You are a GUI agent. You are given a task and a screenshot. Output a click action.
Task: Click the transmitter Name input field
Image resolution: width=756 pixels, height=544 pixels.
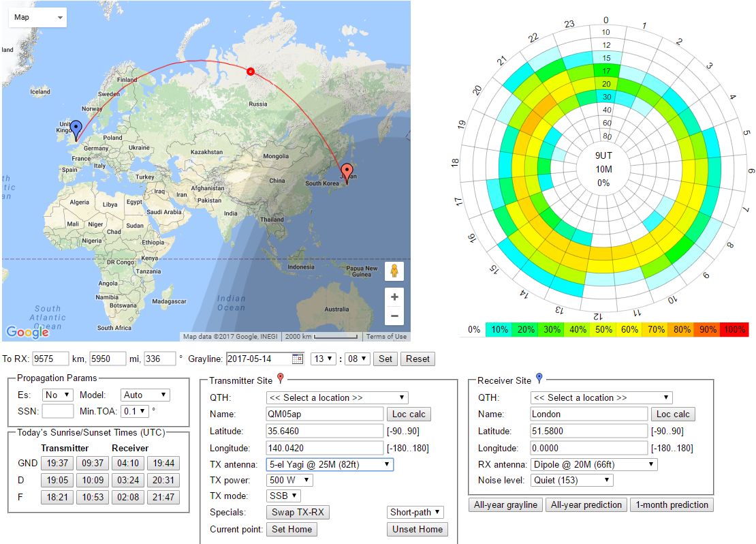[x=324, y=414]
